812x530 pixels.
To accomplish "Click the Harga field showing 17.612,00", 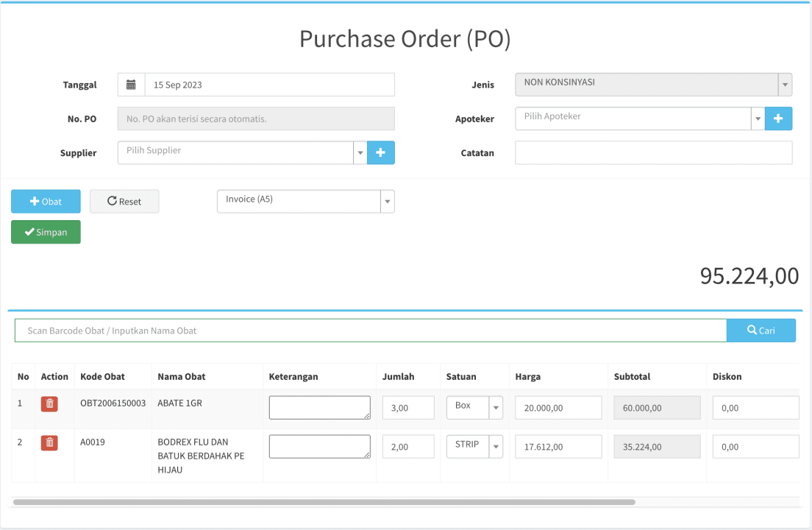I will point(558,447).
